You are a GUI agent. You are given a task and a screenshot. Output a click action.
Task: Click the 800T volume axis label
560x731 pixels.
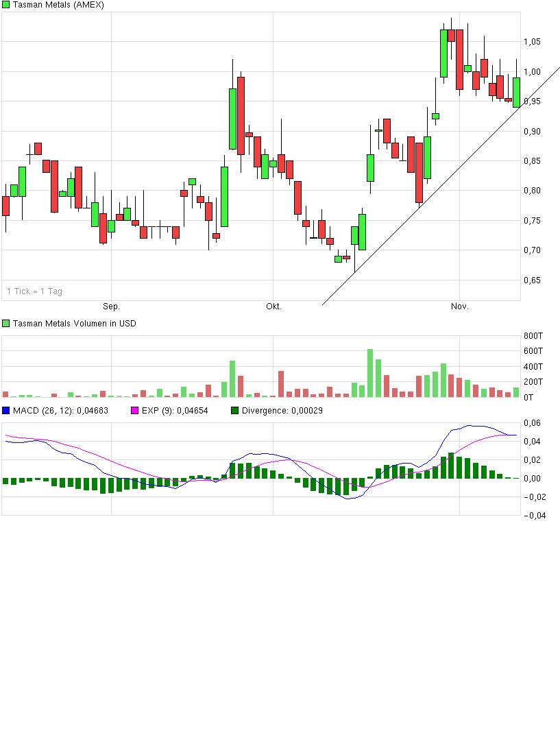tap(533, 336)
